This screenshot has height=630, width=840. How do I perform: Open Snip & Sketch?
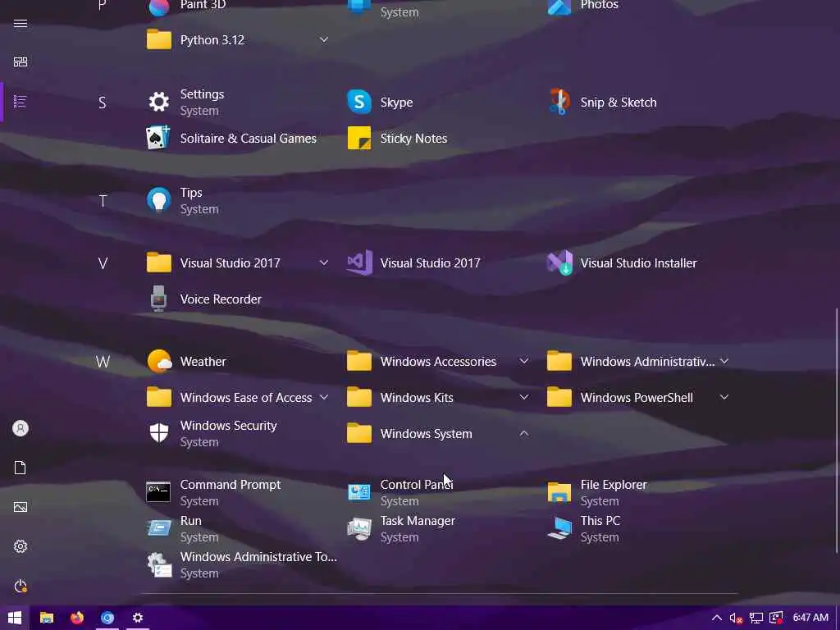click(x=638, y=103)
